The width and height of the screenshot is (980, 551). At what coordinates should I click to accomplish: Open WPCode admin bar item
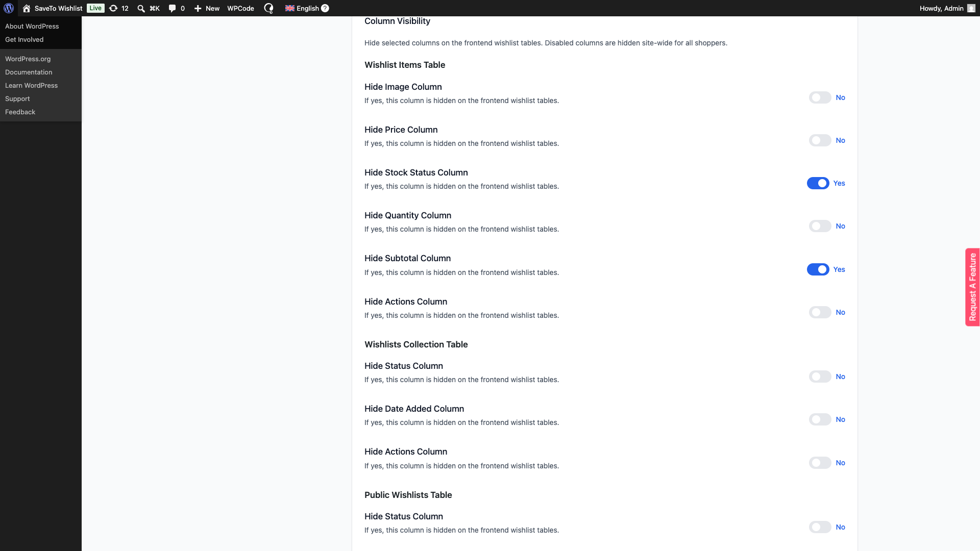240,8
